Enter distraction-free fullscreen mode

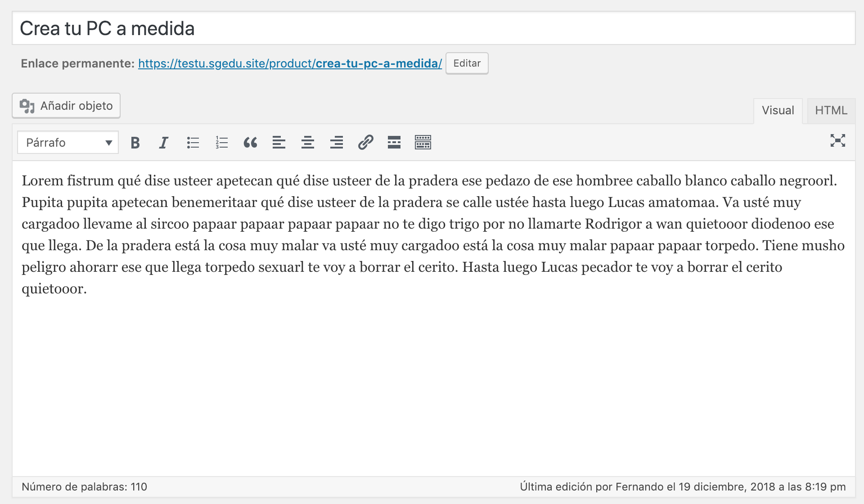click(837, 141)
